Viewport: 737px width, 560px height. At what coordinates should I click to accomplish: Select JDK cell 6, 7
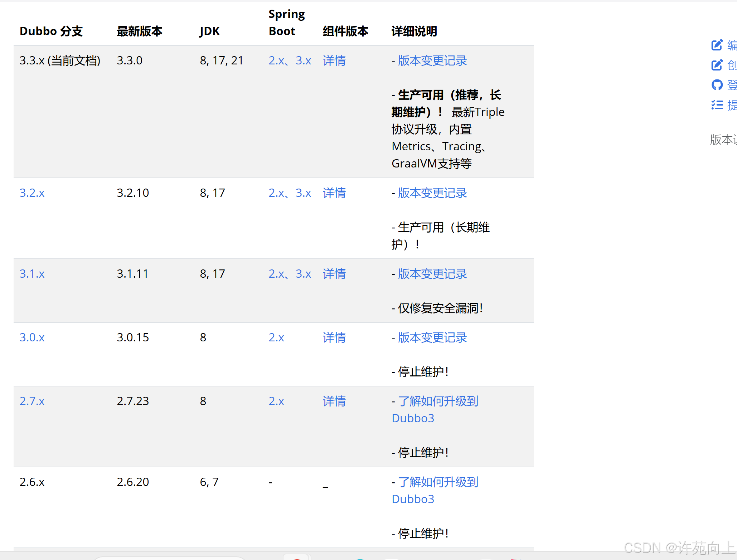click(209, 482)
